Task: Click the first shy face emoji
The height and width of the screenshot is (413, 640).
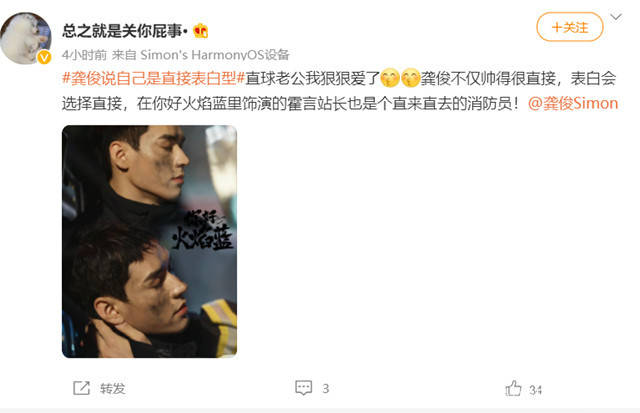Action: click(390, 78)
